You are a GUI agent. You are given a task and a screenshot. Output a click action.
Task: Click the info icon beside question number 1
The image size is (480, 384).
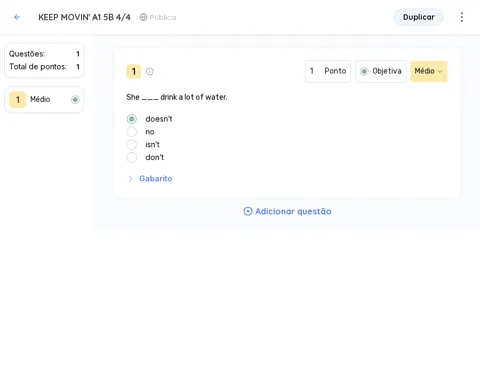click(150, 71)
